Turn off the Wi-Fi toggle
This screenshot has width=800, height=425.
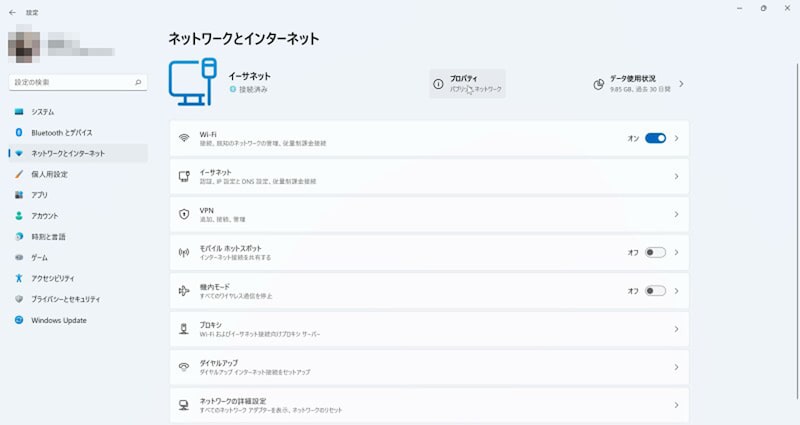pyautogui.click(x=655, y=138)
